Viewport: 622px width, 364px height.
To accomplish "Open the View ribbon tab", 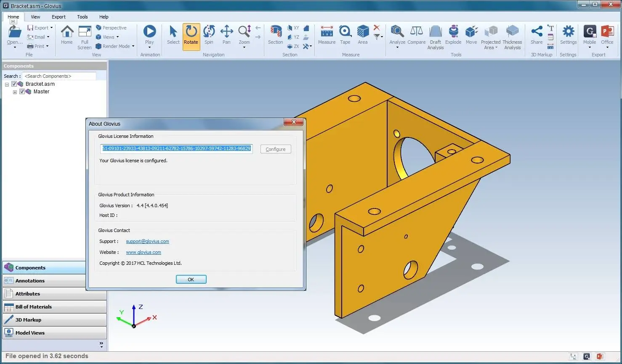I will click(35, 17).
